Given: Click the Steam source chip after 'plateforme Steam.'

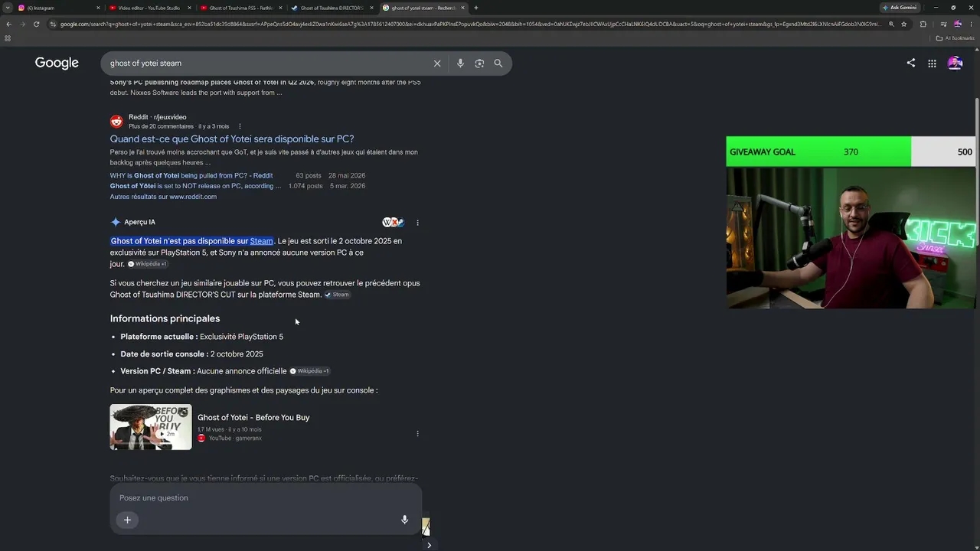Looking at the screenshot, I should 337,295.
